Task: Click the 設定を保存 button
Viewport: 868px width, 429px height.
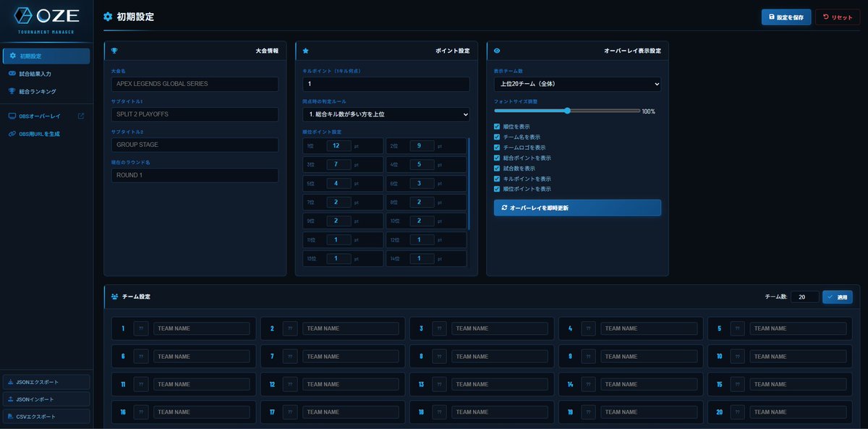Action: 786,17
